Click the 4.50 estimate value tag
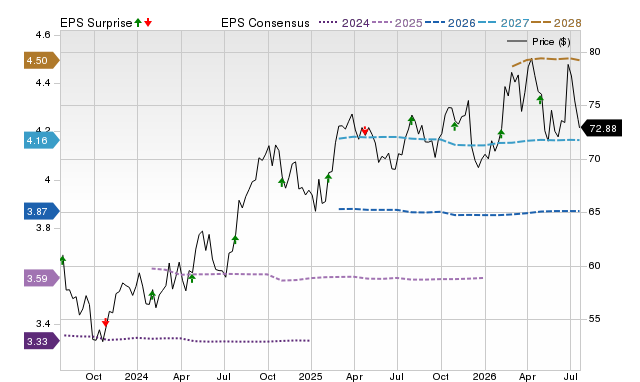This screenshot has height=382, width=640. [42, 60]
